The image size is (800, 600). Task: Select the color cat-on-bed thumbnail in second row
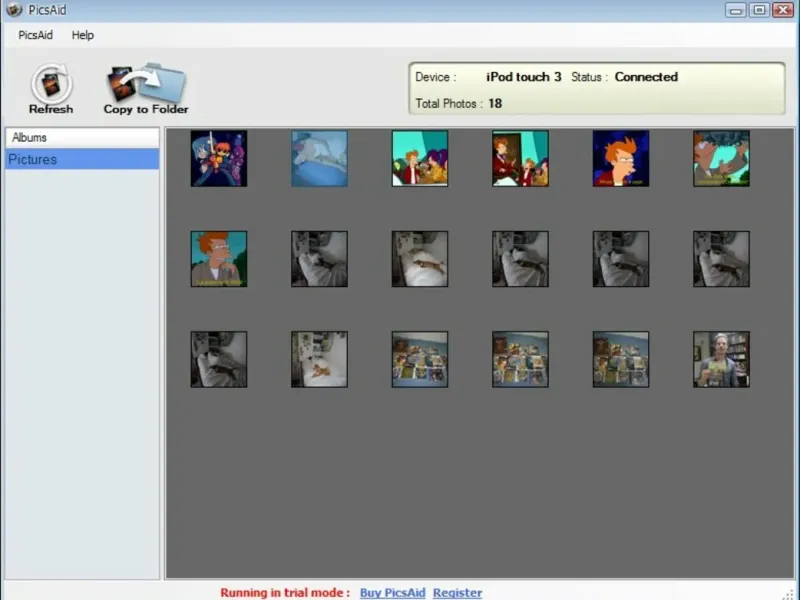click(420, 259)
